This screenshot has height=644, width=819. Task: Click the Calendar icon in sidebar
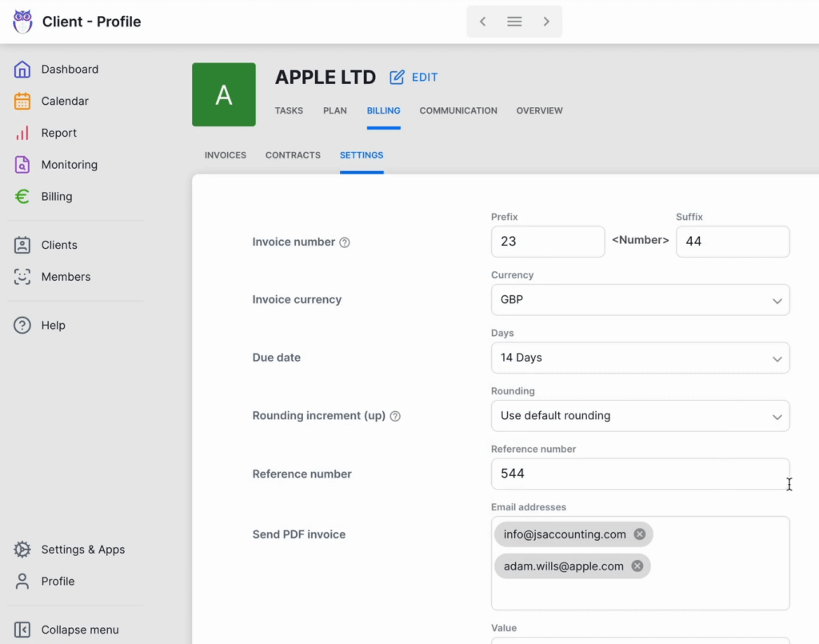click(22, 102)
